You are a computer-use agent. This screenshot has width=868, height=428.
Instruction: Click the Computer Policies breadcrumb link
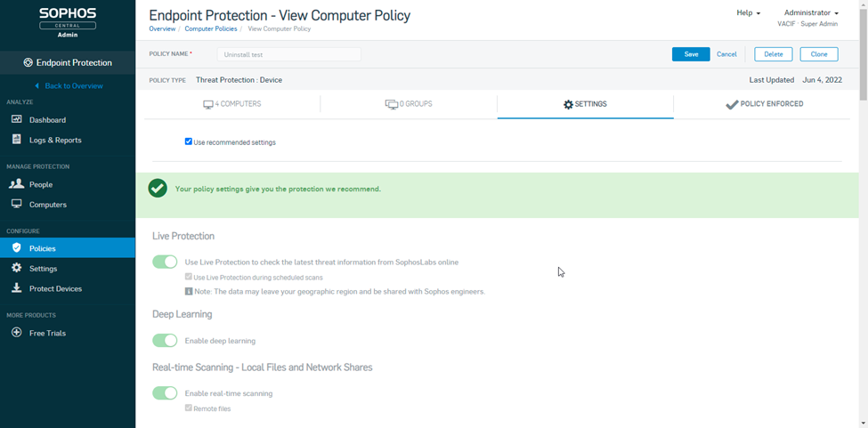coord(211,28)
